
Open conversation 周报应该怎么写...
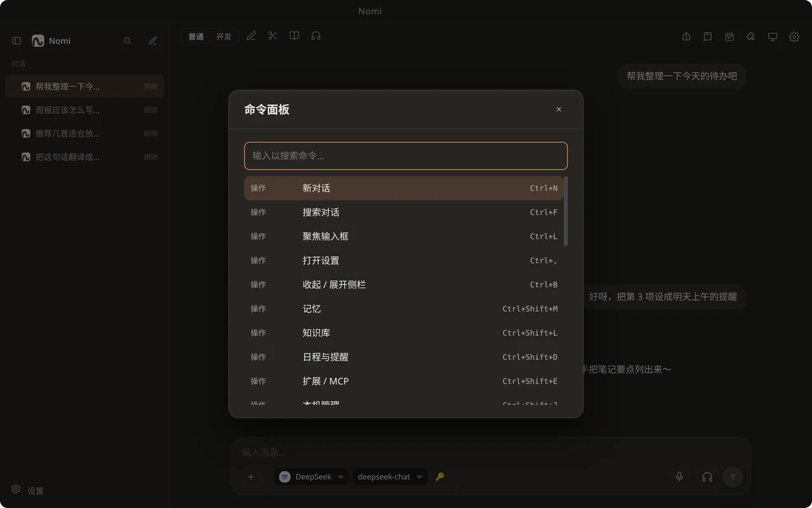84,110
